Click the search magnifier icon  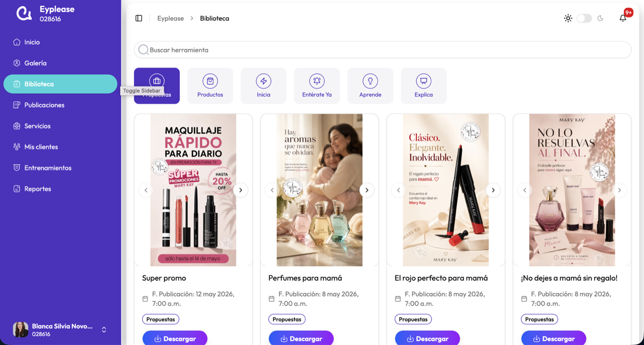click(144, 50)
